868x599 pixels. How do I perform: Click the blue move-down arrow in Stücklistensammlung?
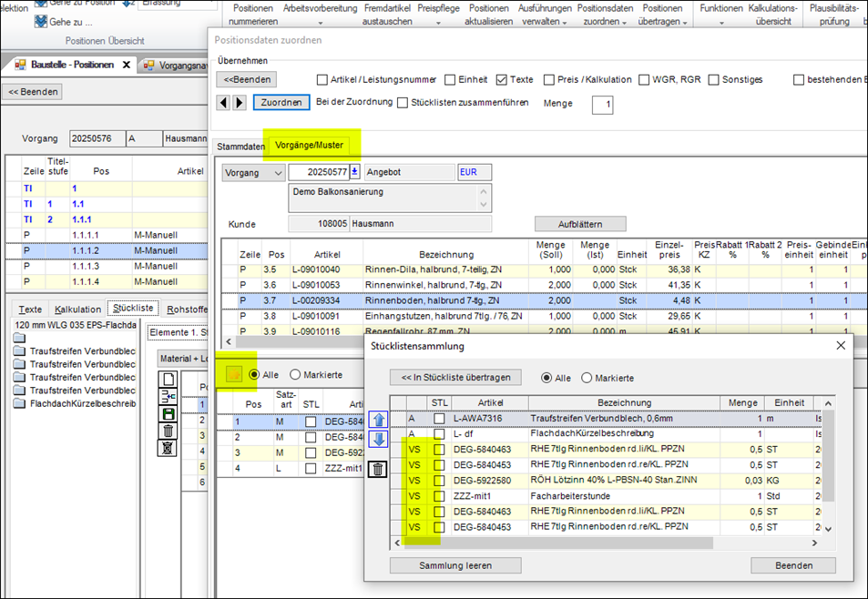click(380, 439)
